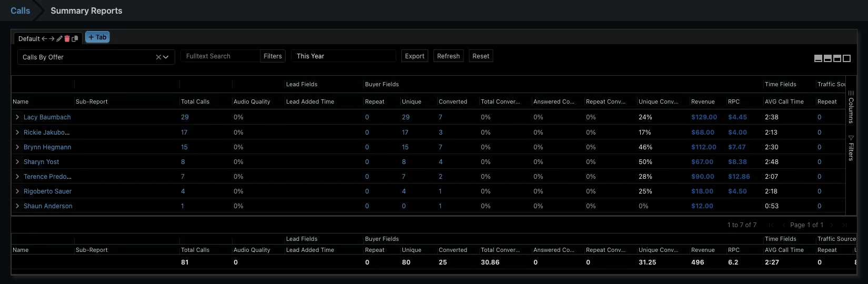Screen dimensions: 868x284
Task: Sort by the Total Calls column header
Action: 195,102
